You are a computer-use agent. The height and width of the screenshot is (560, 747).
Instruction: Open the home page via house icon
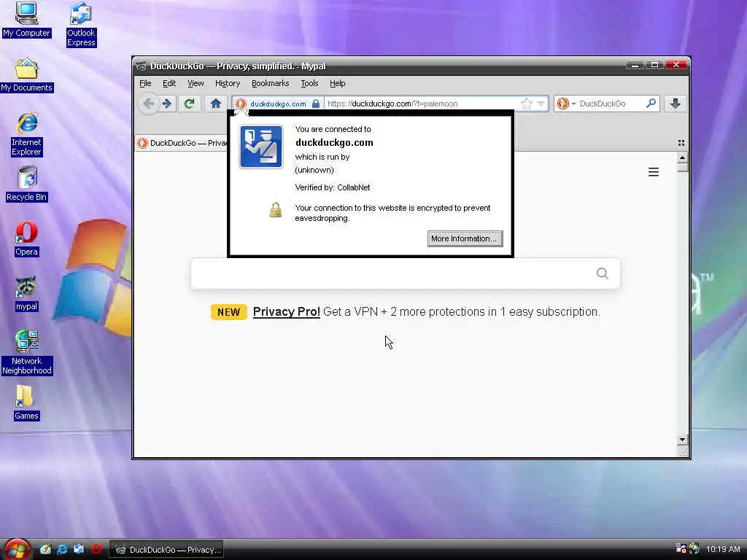coord(216,104)
